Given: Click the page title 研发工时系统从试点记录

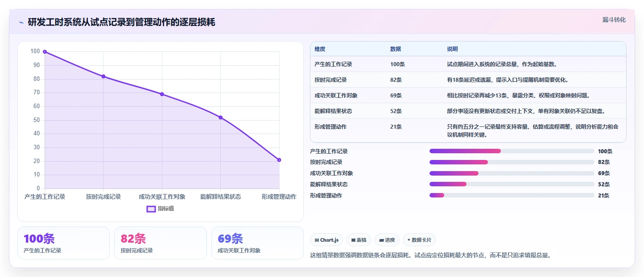Looking at the screenshot, I should (121, 22).
